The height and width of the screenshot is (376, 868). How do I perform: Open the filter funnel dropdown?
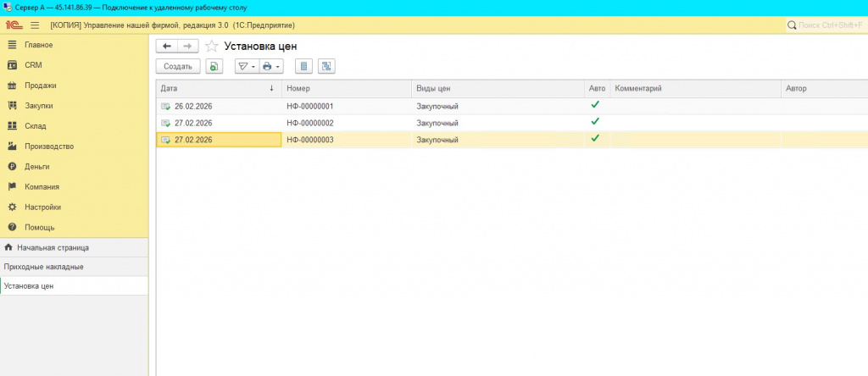pos(247,66)
